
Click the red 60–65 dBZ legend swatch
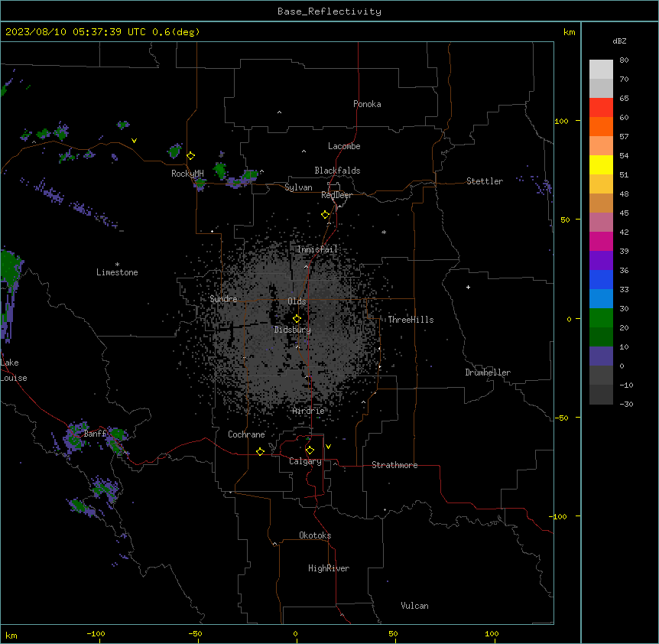[601, 107]
